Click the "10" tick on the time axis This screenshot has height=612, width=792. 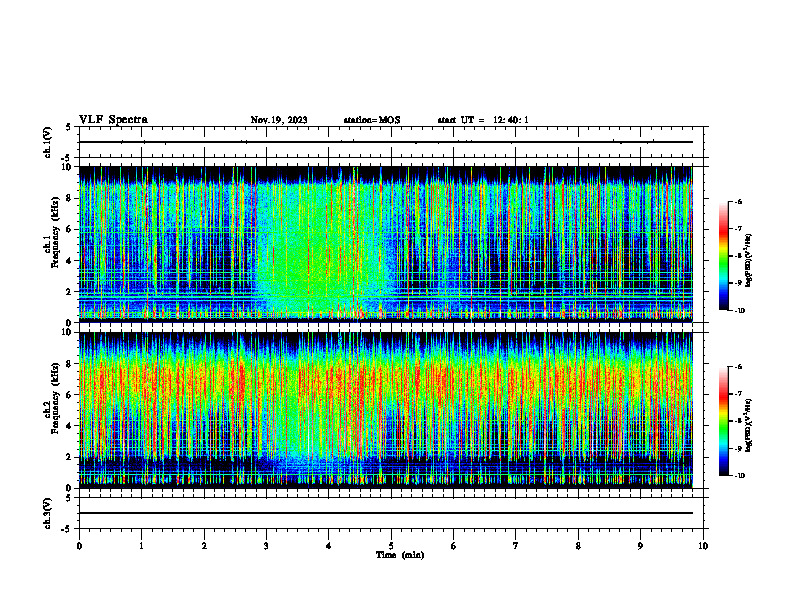point(703,546)
